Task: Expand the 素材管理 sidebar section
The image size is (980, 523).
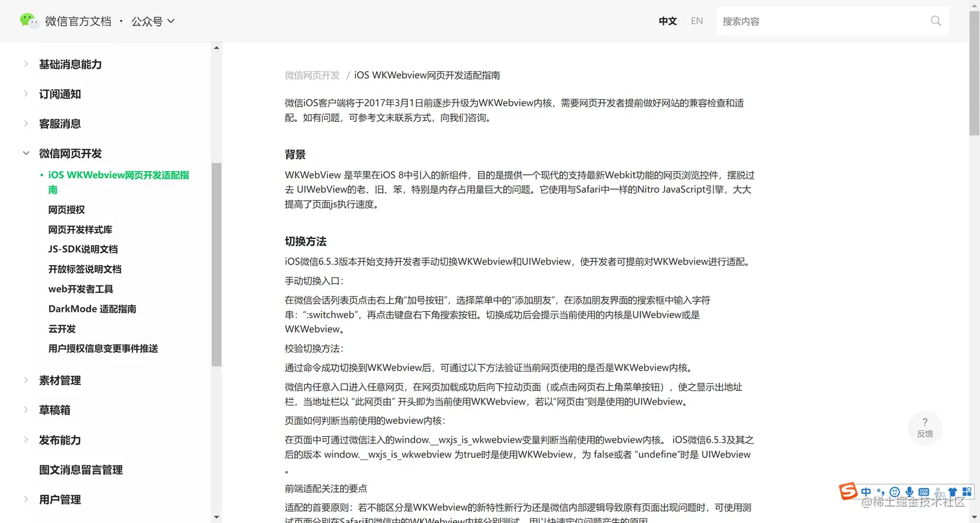Action: pos(60,380)
